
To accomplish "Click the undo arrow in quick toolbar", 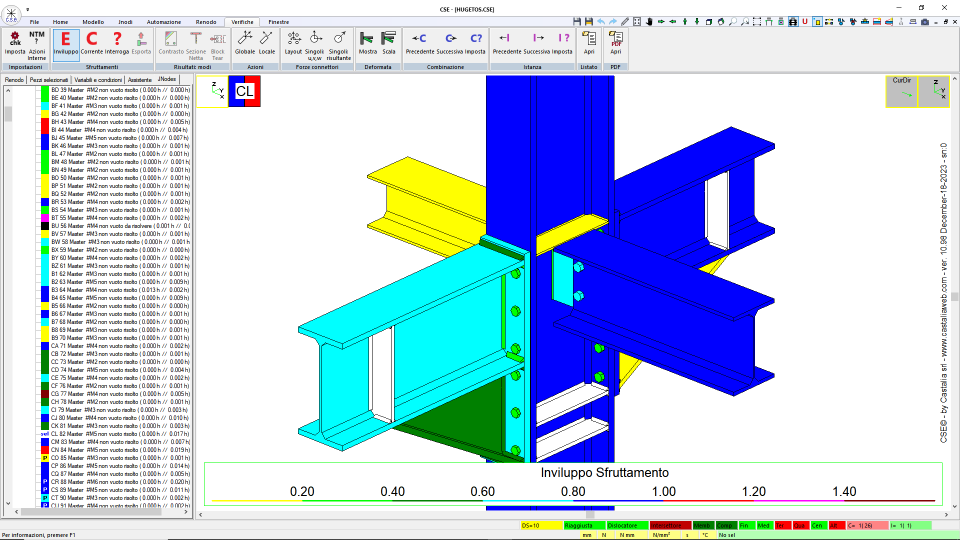I will [x=601, y=21].
